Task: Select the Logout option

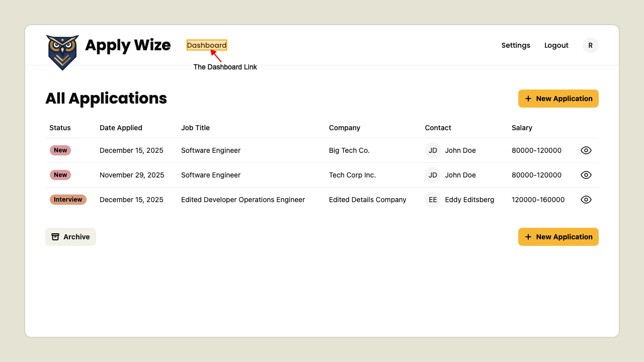Action: pyautogui.click(x=556, y=45)
